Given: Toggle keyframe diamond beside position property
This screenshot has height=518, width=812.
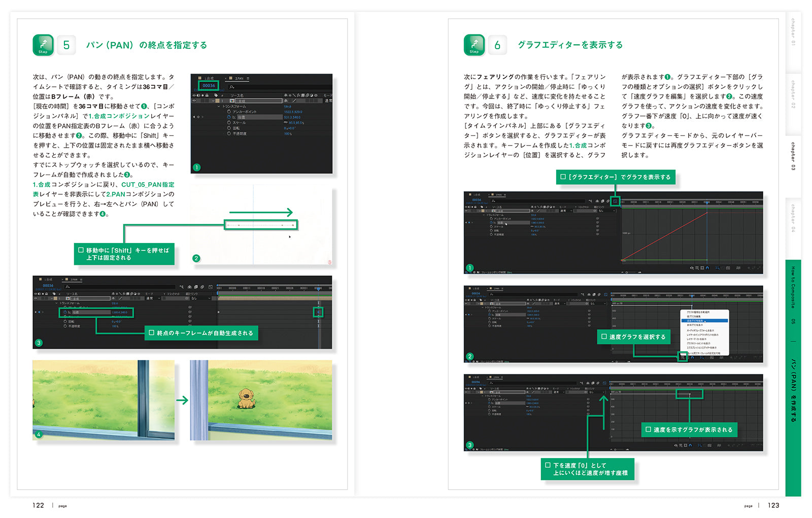Looking at the screenshot, I should pyautogui.click(x=197, y=117).
